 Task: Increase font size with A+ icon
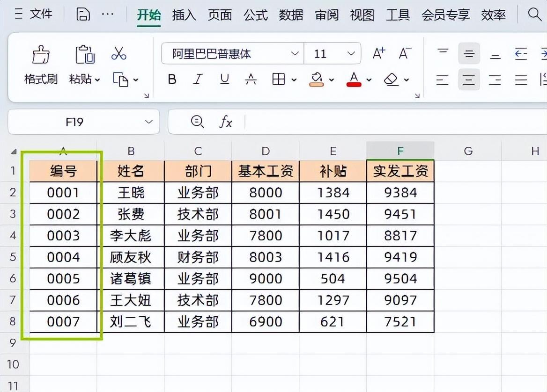379,53
